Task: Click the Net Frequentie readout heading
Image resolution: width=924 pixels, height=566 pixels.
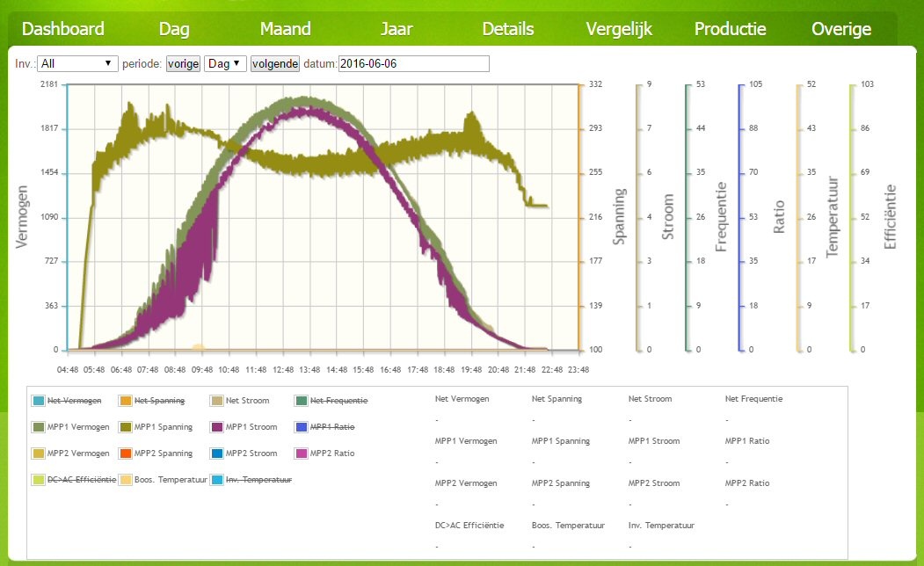Action: (x=753, y=399)
